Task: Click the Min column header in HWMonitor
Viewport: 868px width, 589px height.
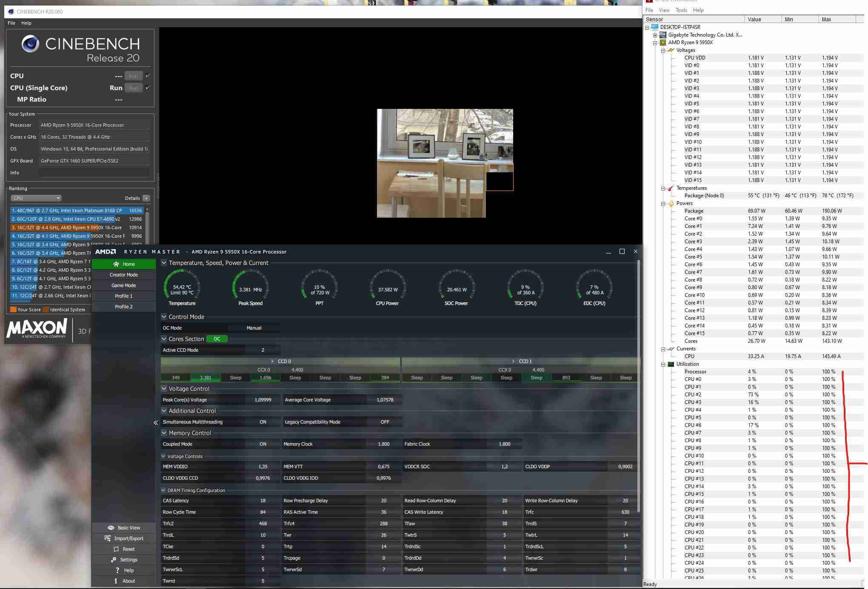Action: click(800, 19)
